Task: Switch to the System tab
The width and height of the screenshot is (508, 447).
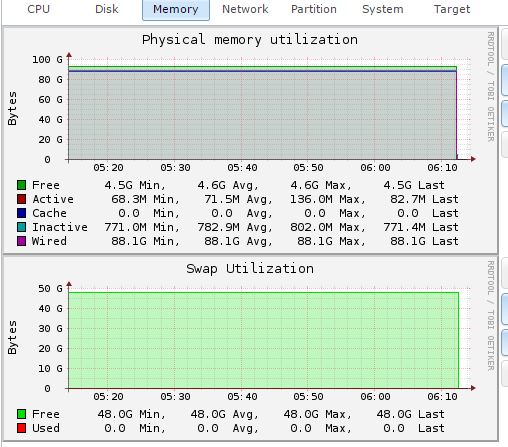Action: (383, 9)
